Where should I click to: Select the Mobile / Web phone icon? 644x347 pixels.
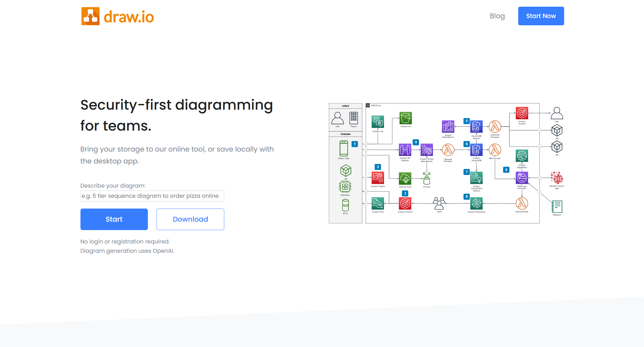pyautogui.click(x=344, y=148)
